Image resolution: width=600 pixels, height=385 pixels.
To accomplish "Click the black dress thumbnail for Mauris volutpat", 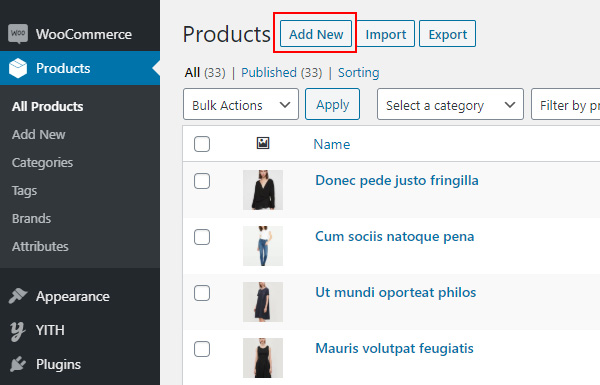I will [263, 358].
